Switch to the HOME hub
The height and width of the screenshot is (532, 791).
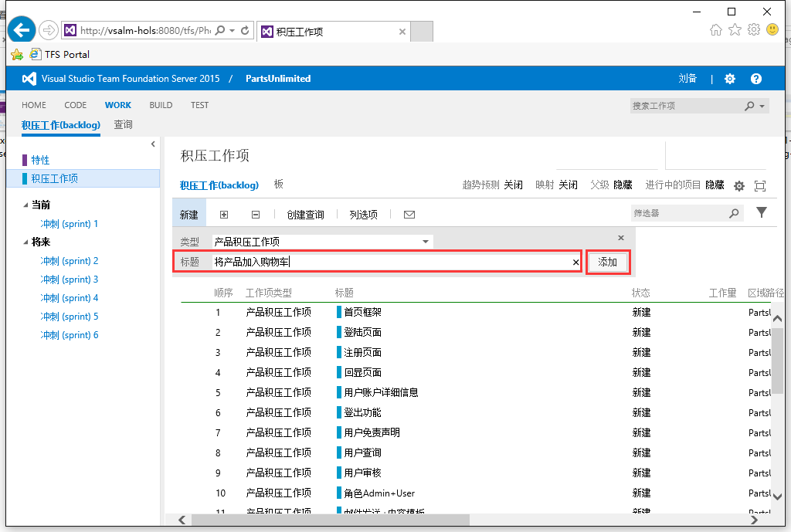click(34, 105)
